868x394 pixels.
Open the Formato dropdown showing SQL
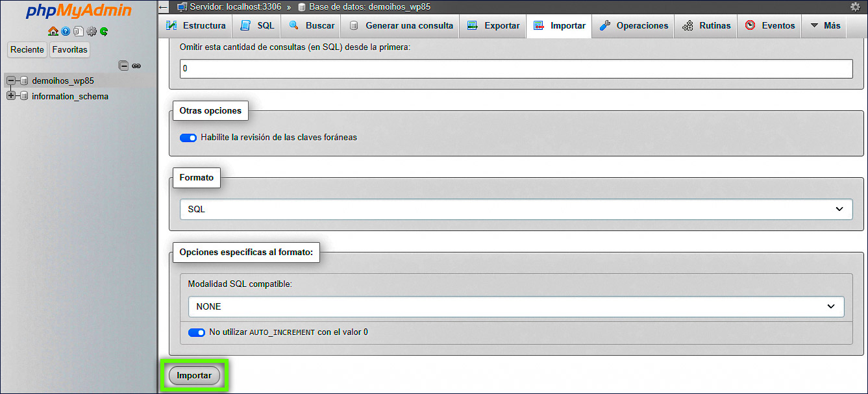[516, 209]
